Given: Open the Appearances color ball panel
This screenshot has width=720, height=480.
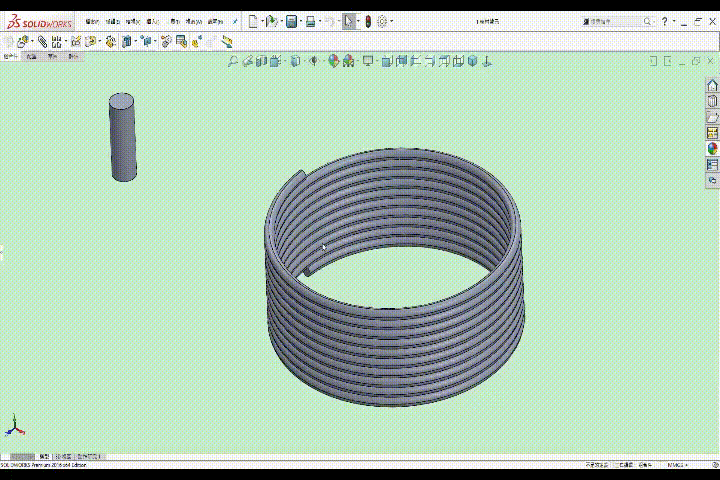Looking at the screenshot, I should (x=712, y=148).
